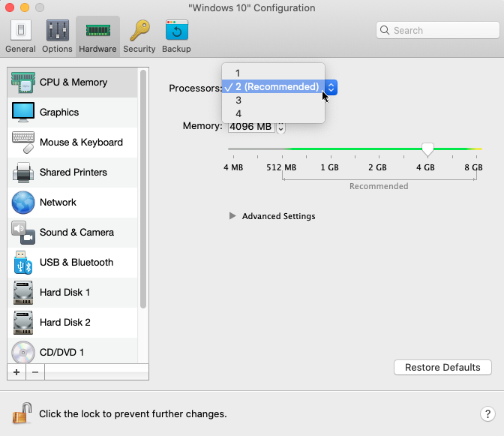This screenshot has height=436, width=504.
Task: Select the Network globe icon
Action: [23, 203]
